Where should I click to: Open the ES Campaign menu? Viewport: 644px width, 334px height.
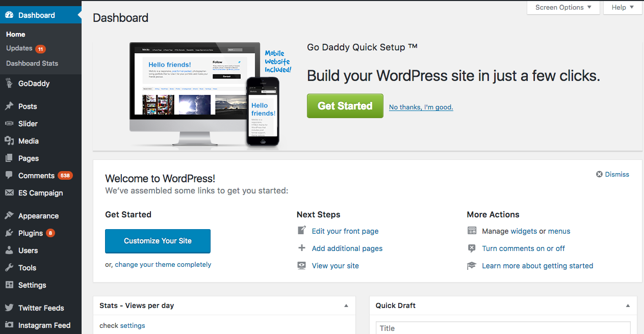click(x=41, y=193)
